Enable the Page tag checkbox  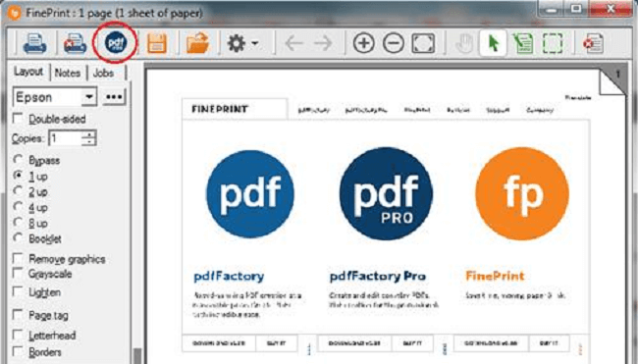coord(18,315)
